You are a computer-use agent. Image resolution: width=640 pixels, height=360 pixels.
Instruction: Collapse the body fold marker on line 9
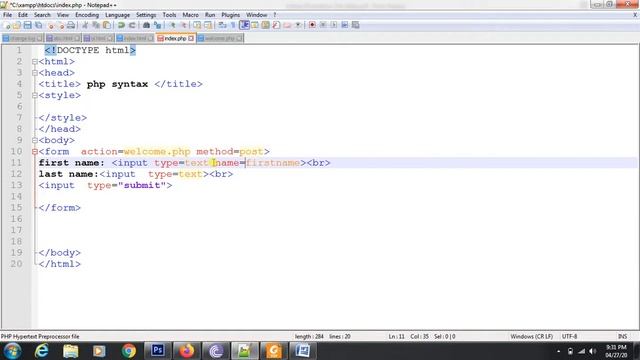[35, 140]
